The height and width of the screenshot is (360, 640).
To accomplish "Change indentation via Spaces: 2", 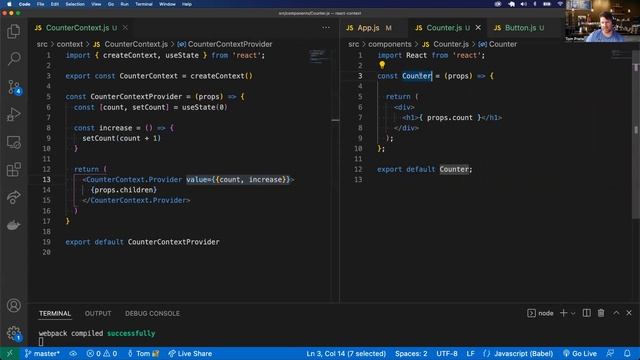I will point(411,353).
